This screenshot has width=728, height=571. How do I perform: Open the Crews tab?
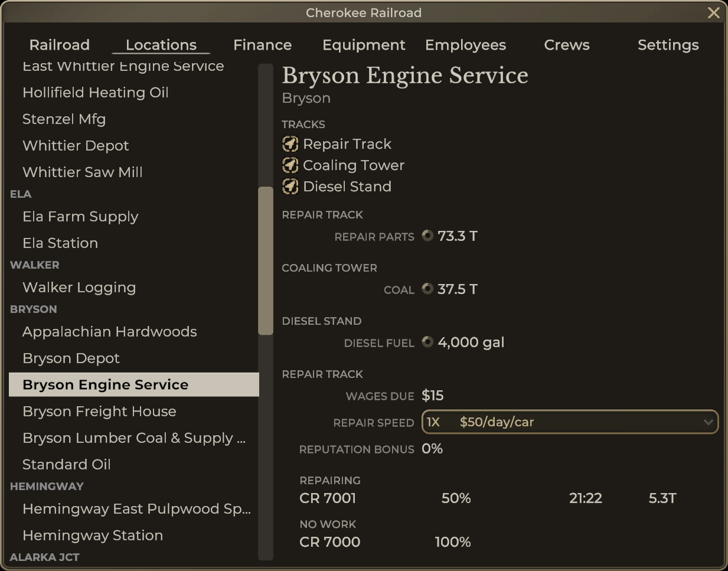(567, 45)
